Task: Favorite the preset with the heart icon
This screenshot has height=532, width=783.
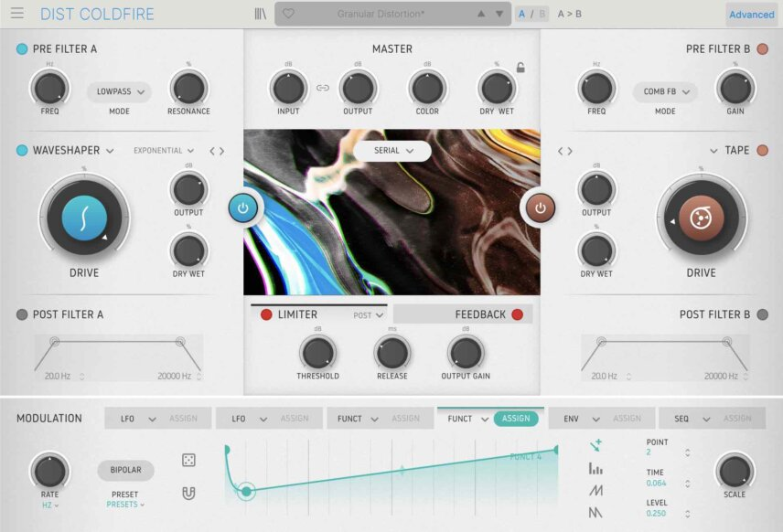Action: 289,14
